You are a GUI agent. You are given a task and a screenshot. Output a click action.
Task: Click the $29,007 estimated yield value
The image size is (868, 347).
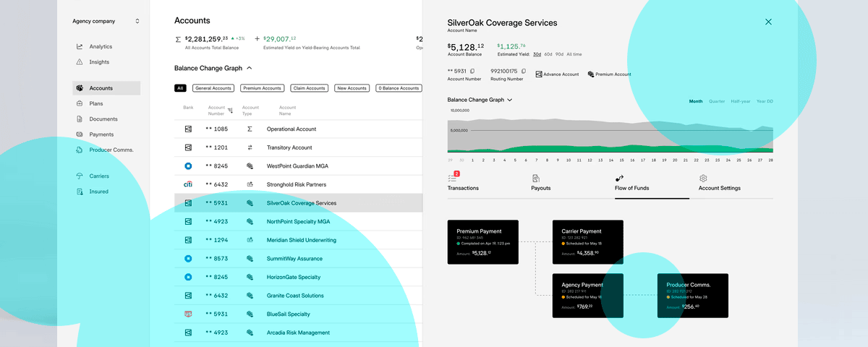click(279, 38)
